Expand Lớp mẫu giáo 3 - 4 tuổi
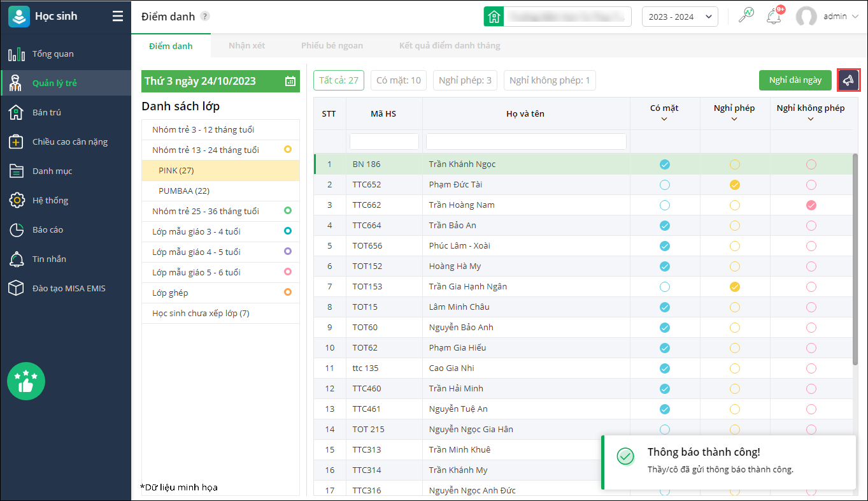This screenshot has height=501, width=868. pyautogui.click(x=220, y=232)
